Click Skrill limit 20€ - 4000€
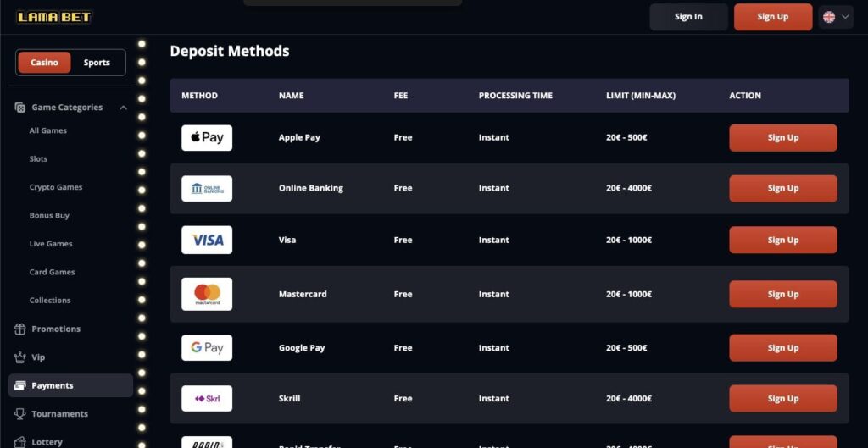This screenshot has height=448, width=868. [x=629, y=399]
